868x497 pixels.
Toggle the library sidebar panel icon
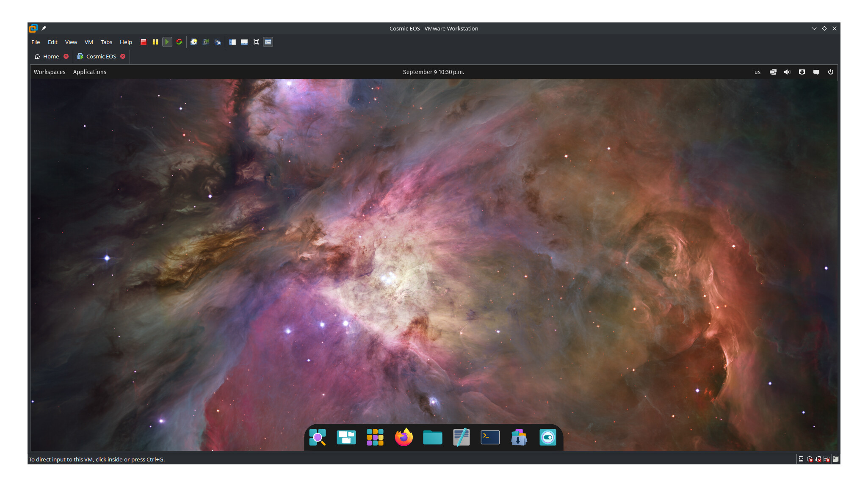point(232,42)
